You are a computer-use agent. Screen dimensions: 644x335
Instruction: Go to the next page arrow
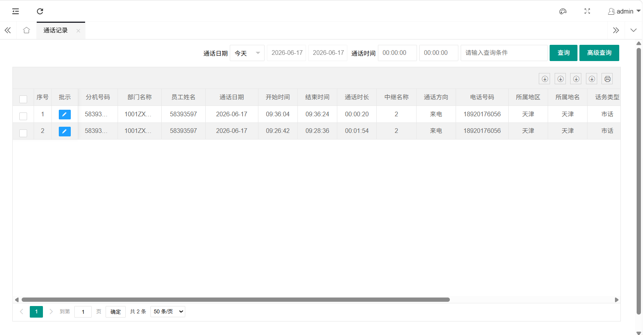[x=51, y=312]
